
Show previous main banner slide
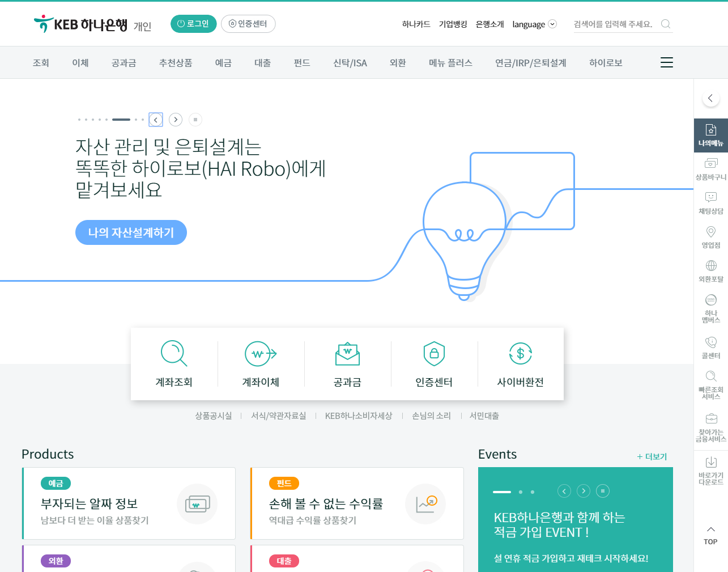(156, 120)
